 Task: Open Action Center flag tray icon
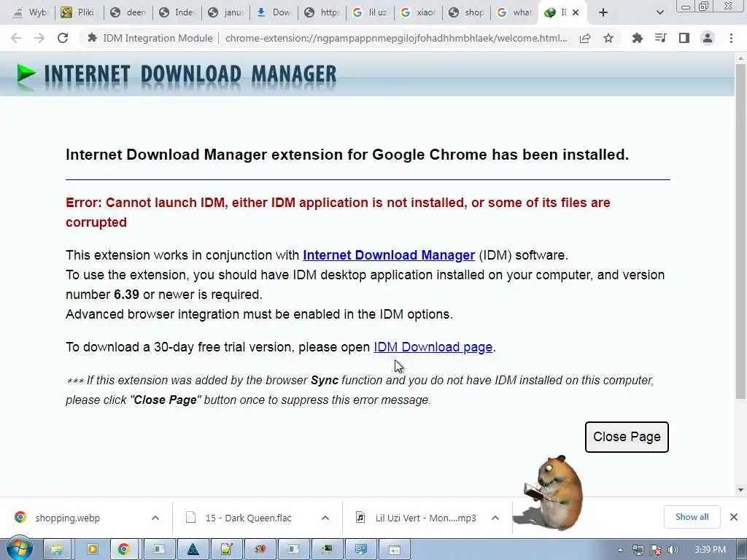656,550
